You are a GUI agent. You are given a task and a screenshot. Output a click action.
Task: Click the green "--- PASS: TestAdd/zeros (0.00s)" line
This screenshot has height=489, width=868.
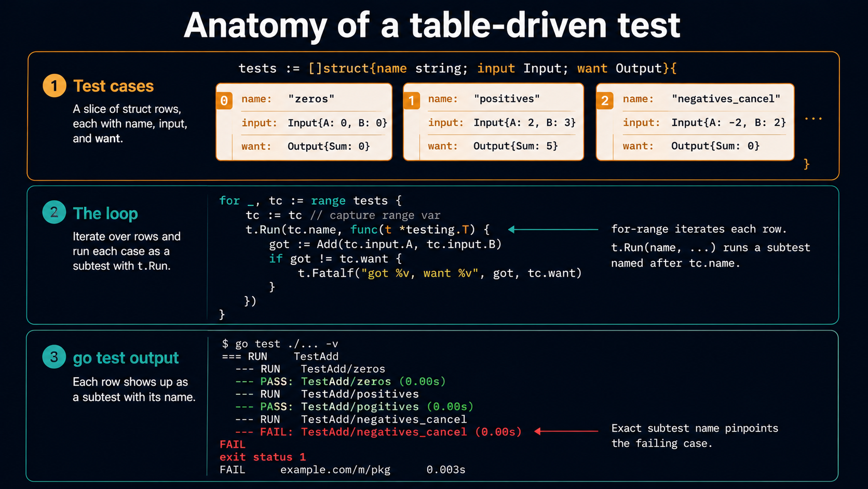[340, 381]
